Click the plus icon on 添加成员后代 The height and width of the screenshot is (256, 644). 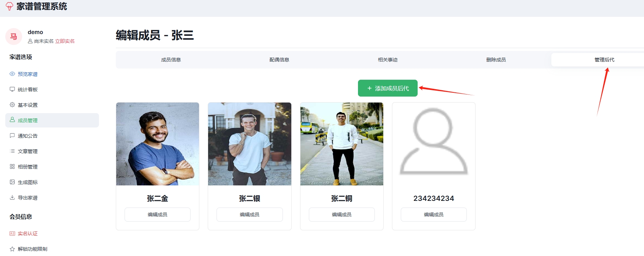coord(370,88)
